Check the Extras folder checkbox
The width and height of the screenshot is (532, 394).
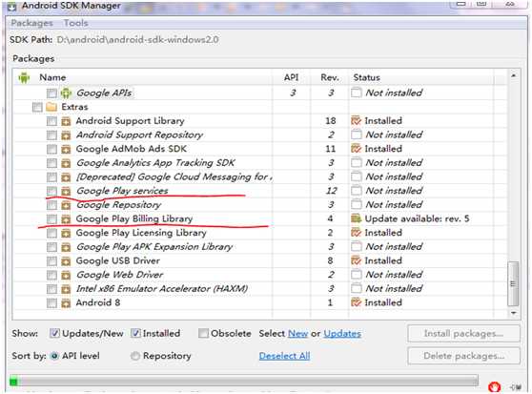[x=37, y=107]
